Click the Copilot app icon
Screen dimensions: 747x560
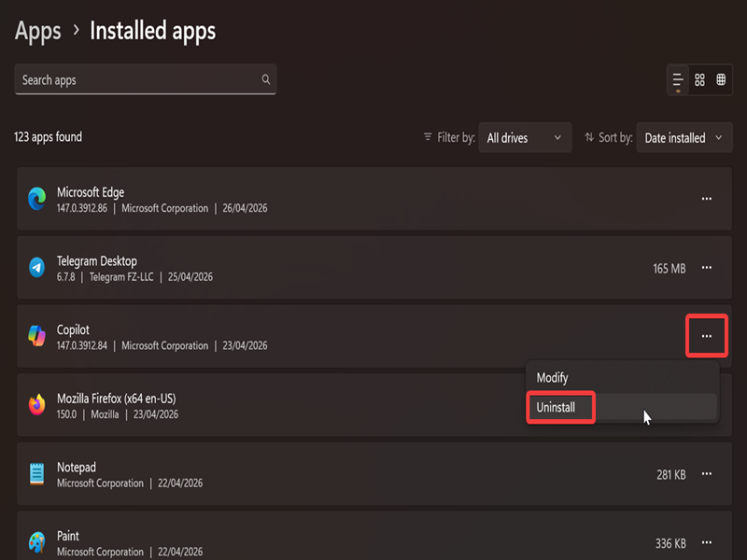tap(37, 336)
